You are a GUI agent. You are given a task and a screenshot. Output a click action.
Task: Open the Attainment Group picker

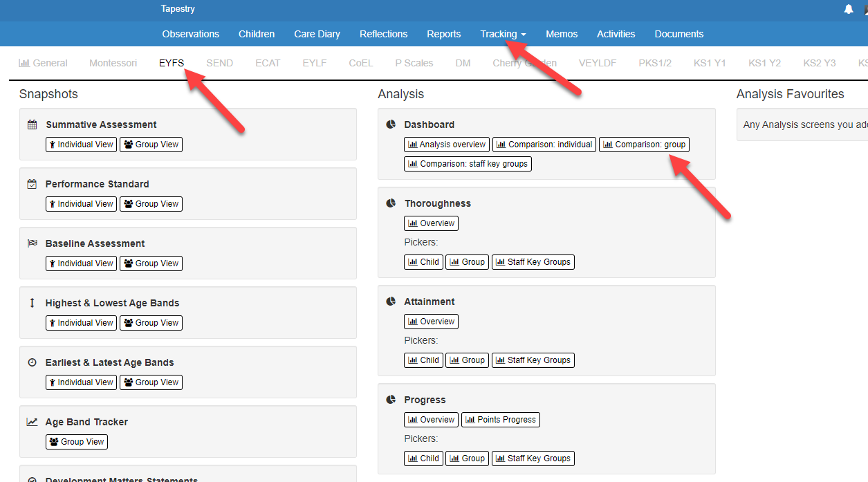click(468, 360)
